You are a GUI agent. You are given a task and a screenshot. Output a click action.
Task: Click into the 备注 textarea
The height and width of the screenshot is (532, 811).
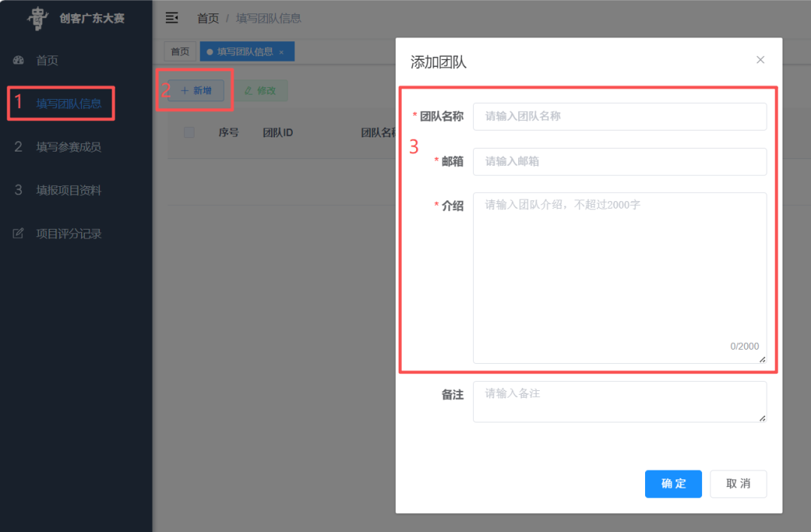(620, 401)
